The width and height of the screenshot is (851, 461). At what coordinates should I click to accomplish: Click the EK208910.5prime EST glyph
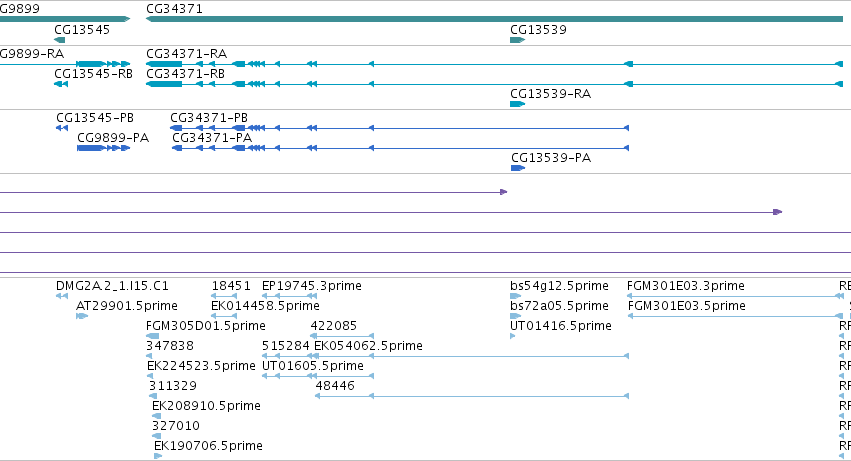pyautogui.click(x=156, y=416)
